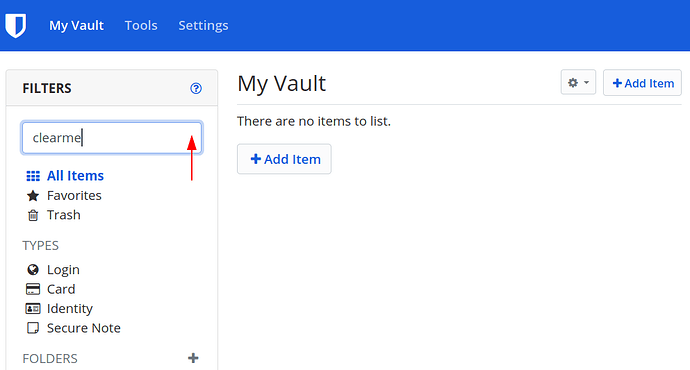Screen dimensions: 690x370
Task: Click the Bitwarden shield logo
Action: 16,25
